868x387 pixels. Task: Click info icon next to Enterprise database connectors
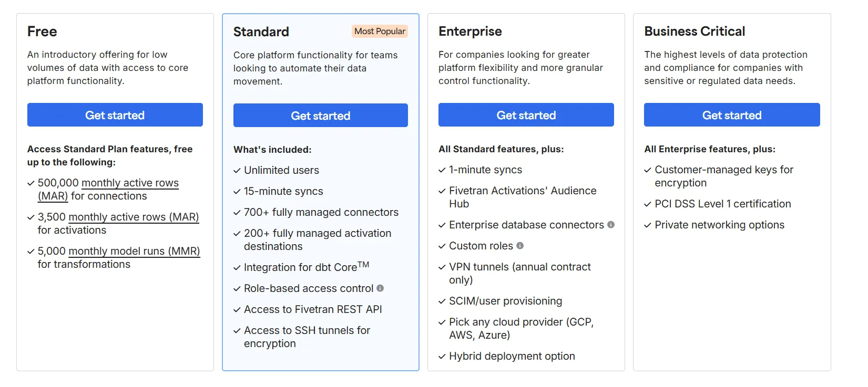pos(611,225)
